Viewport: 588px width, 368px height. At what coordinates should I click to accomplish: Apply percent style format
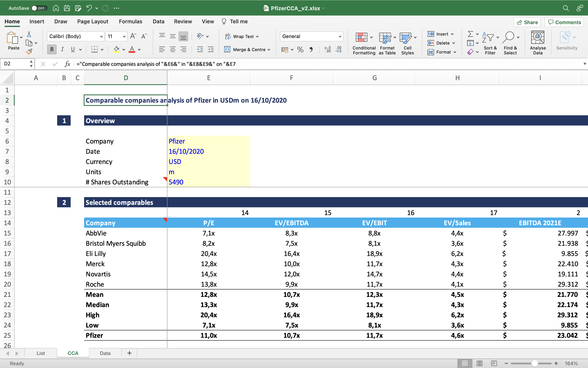300,50
